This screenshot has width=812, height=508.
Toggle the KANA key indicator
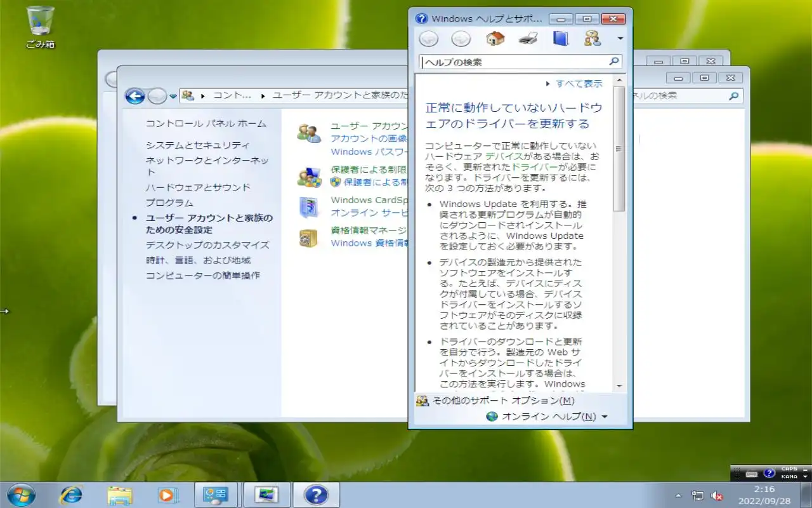click(x=789, y=476)
